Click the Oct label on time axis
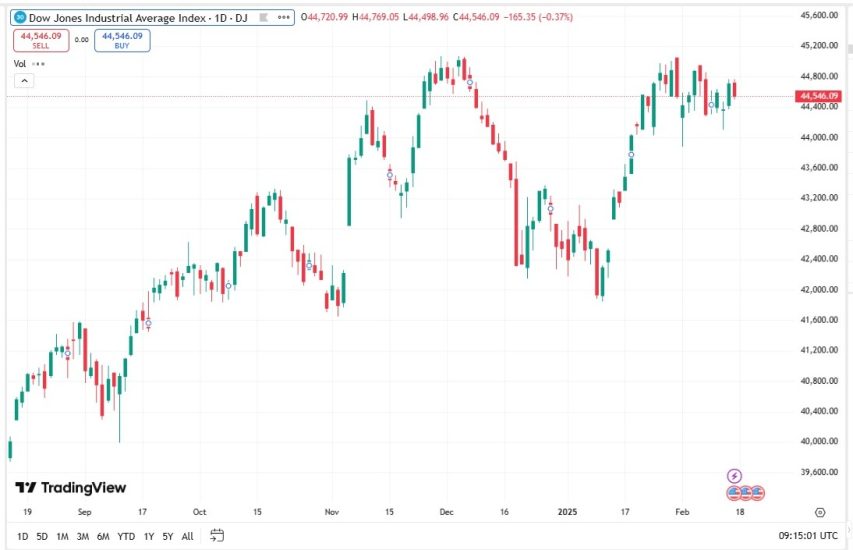The width and height of the screenshot is (853, 550). tap(200, 512)
